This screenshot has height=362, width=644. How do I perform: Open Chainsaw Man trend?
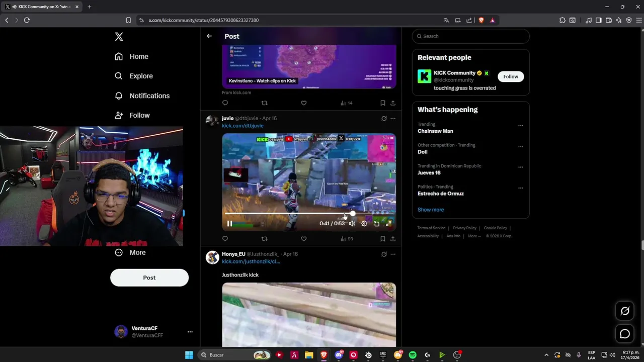(435, 131)
